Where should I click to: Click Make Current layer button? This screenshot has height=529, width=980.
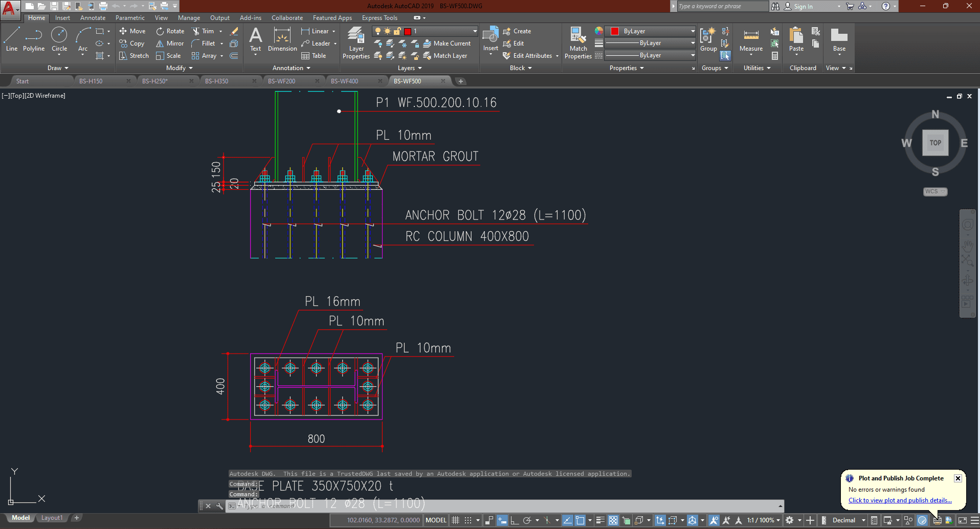447,43
